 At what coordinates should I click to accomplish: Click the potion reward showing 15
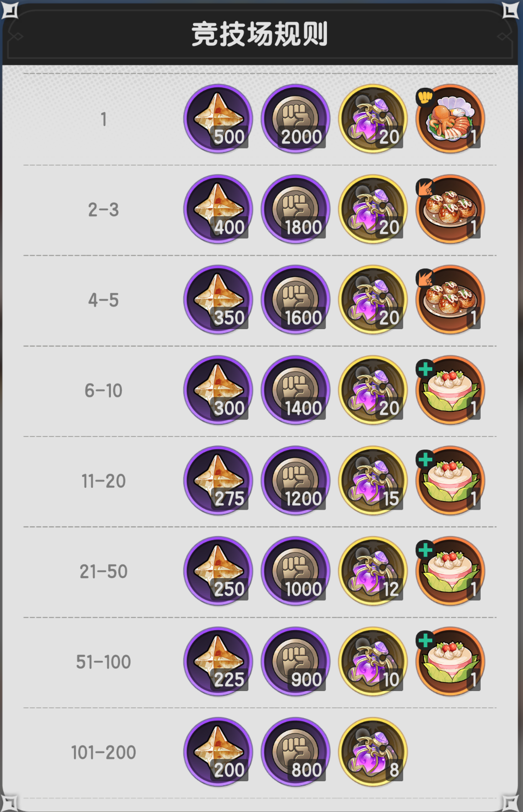373,481
